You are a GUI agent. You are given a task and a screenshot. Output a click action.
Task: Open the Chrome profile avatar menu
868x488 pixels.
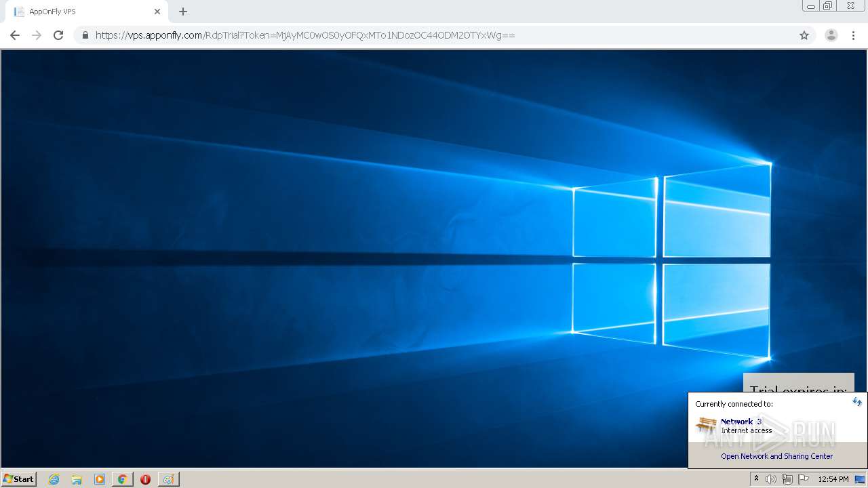point(831,35)
